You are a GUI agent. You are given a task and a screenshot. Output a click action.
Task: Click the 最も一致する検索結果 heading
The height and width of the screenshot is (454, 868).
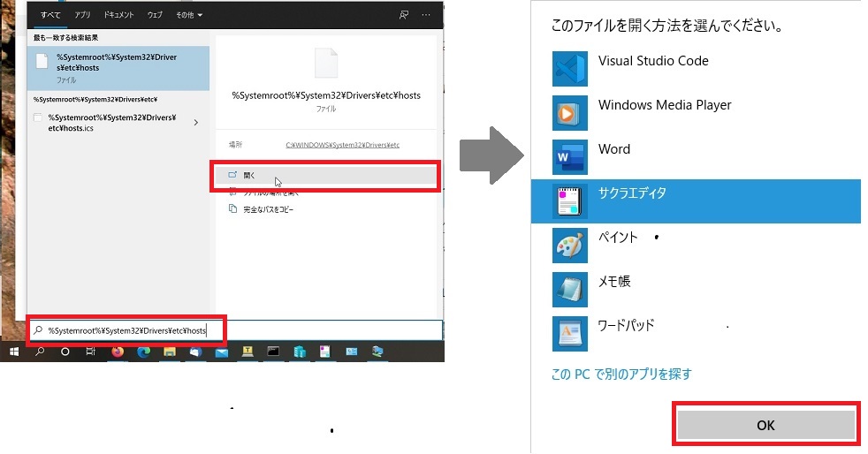click(66, 38)
